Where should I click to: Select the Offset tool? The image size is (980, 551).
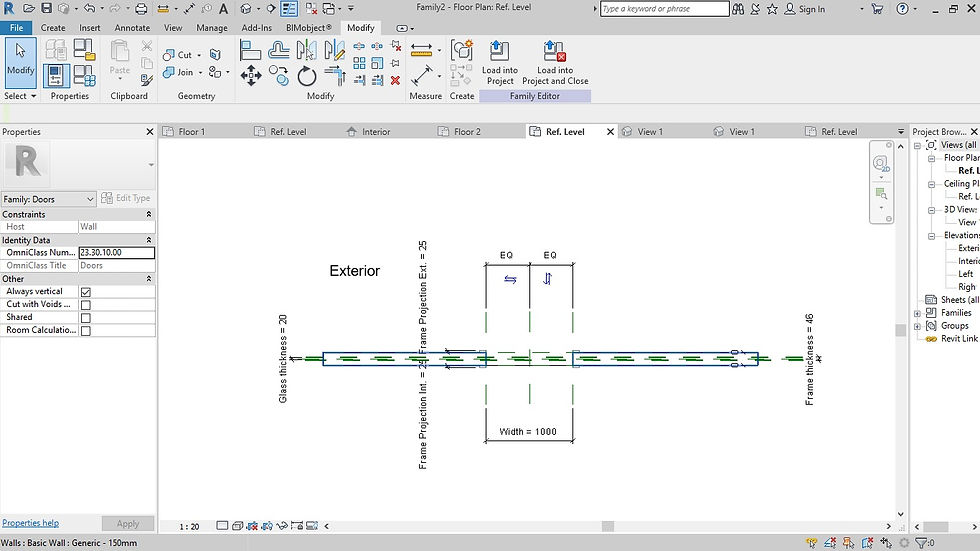(x=279, y=50)
